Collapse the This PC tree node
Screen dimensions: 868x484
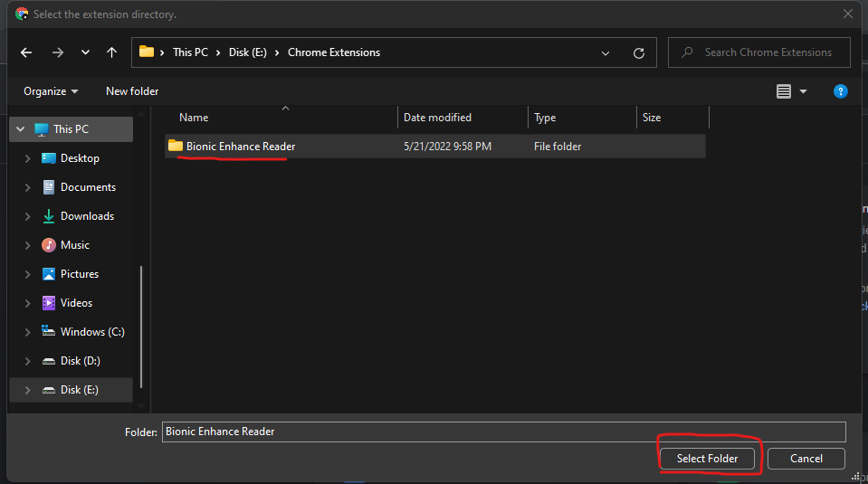pos(19,129)
